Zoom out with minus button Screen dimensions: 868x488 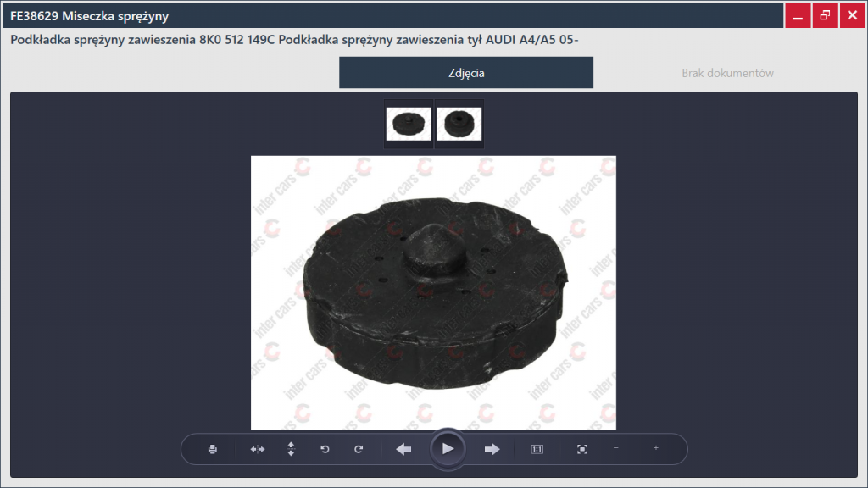point(616,448)
